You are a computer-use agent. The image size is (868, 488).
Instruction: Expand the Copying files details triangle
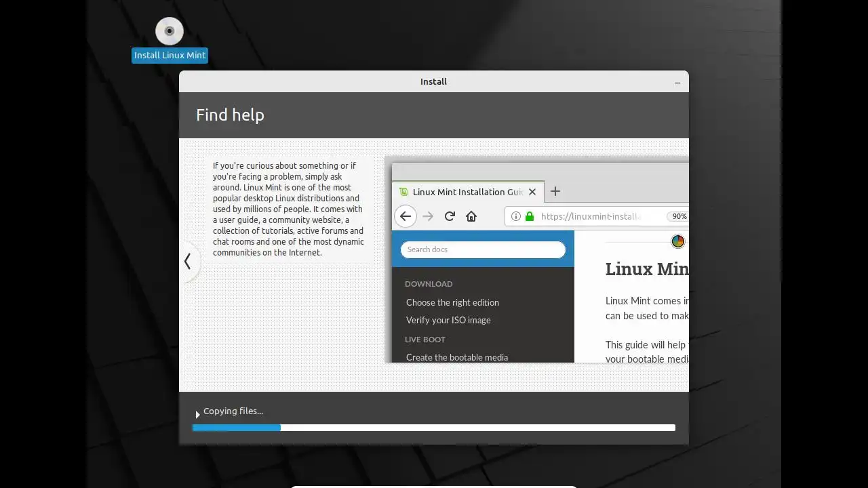click(197, 413)
